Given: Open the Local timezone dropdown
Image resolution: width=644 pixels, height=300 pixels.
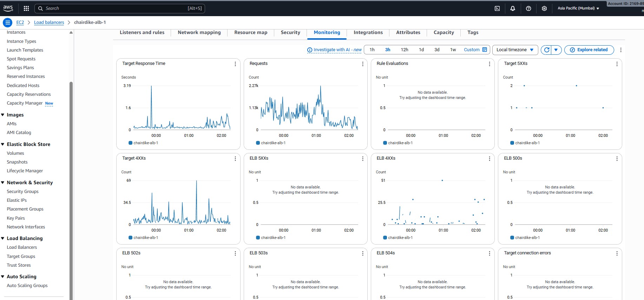Looking at the screenshot, I should tap(515, 50).
